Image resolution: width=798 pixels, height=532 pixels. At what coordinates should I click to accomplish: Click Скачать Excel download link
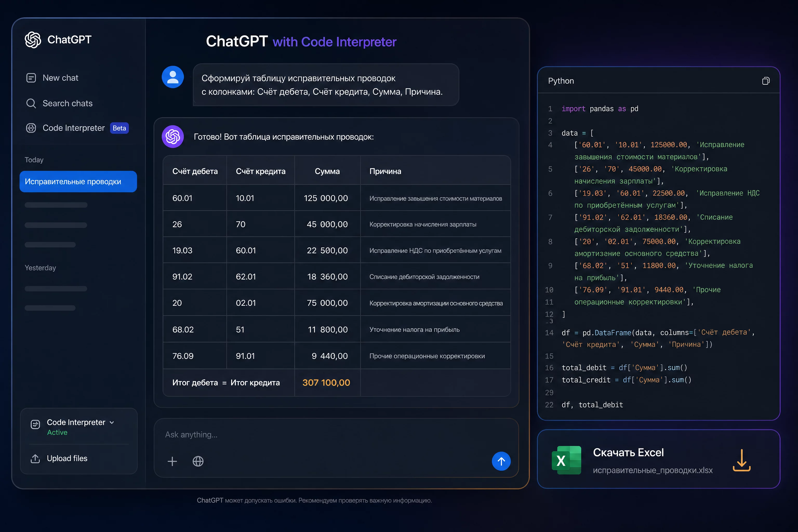point(628,453)
